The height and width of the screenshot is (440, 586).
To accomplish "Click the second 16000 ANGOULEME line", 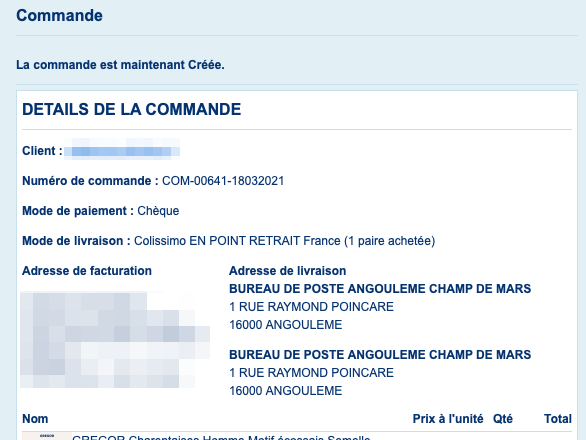I will [x=286, y=391].
